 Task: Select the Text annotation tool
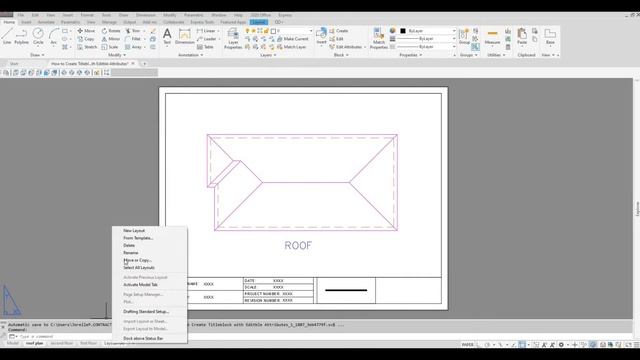pos(167,36)
